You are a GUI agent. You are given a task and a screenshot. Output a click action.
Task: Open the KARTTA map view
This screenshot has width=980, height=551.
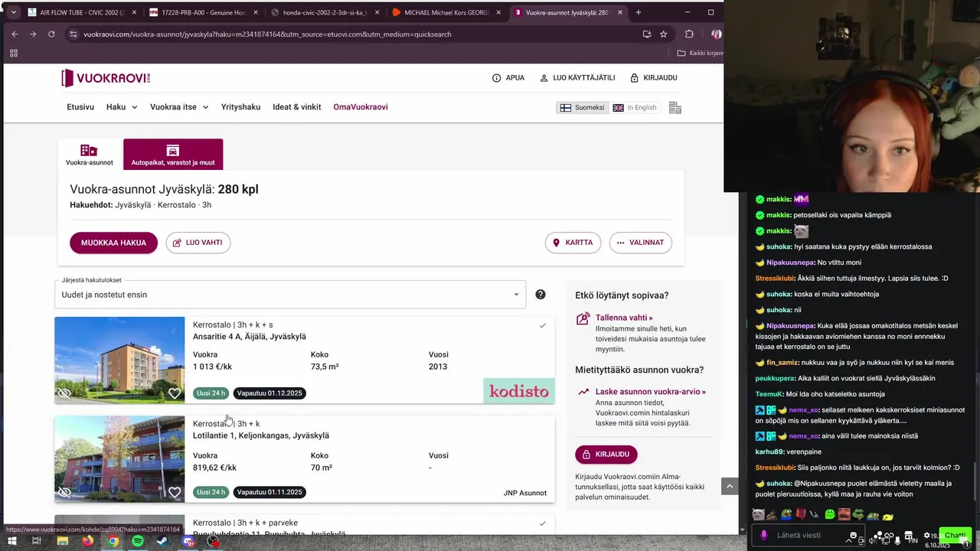(x=573, y=243)
